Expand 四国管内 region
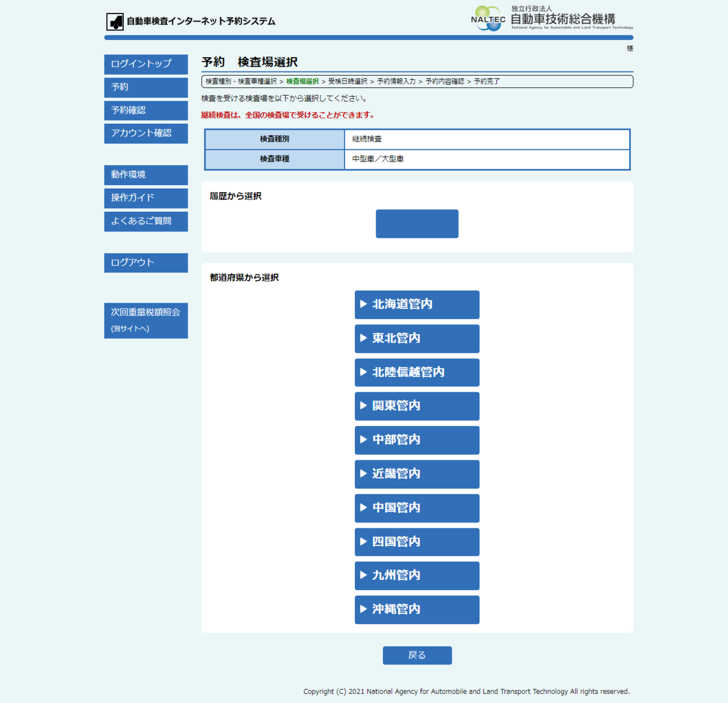The width and height of the screenshot is (728, 703). (417, 542)
